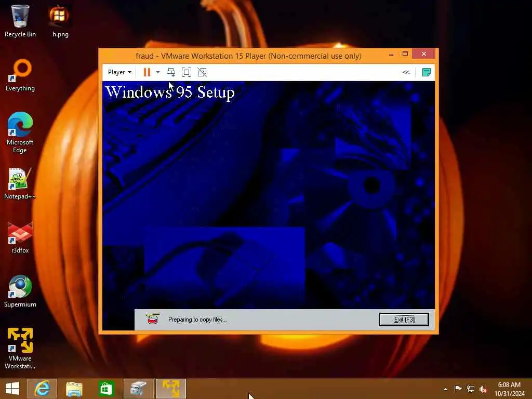Open the green notes icon in VMware toolbar
The image size is (532, 399).
click(x=427, y=72)
